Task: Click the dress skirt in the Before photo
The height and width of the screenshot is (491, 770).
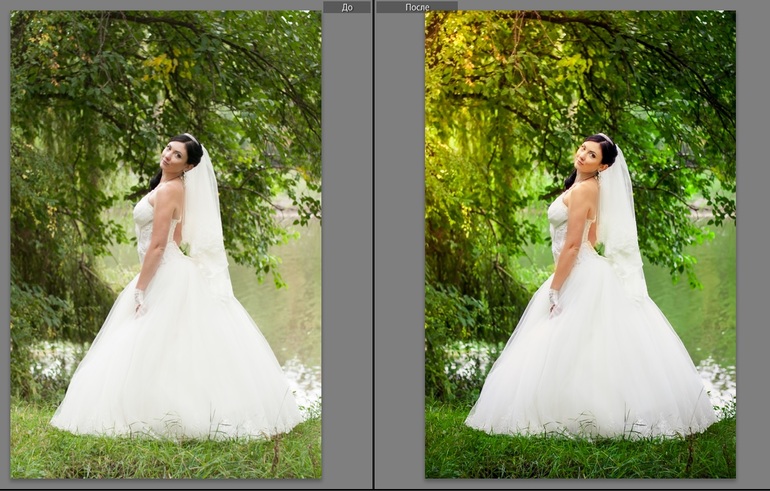Action: point(180,370)
